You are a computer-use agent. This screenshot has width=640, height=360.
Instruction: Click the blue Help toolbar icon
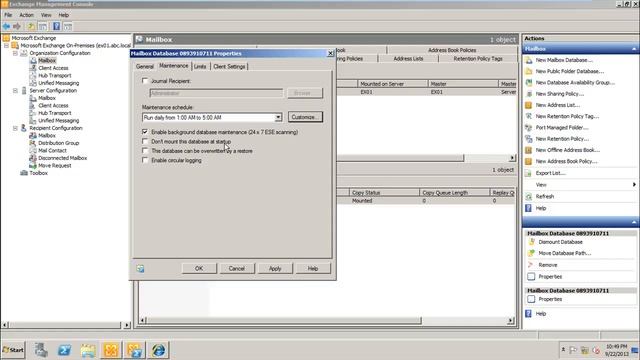click(x=56, y=27)
